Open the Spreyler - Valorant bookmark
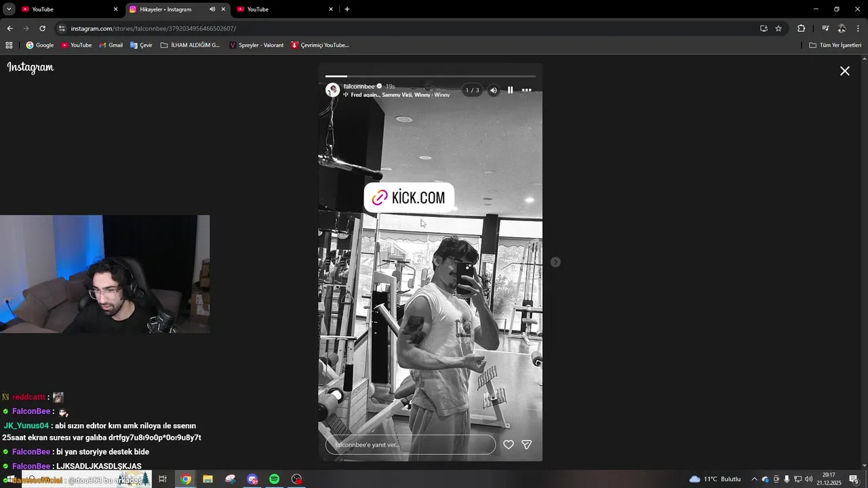This screenshot has height=488, width=868. click(x=256, y=45)
